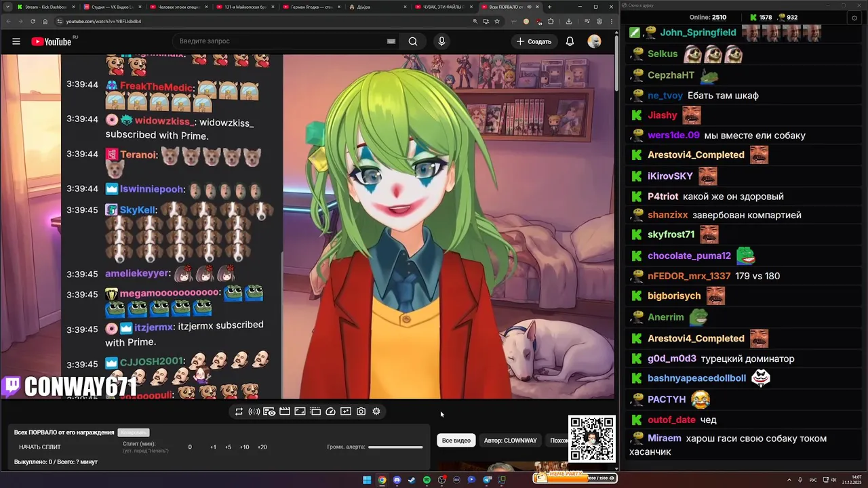The width and height of the screenshot is (868, 488).
Task: Reload the page
Action: (33, 21)
